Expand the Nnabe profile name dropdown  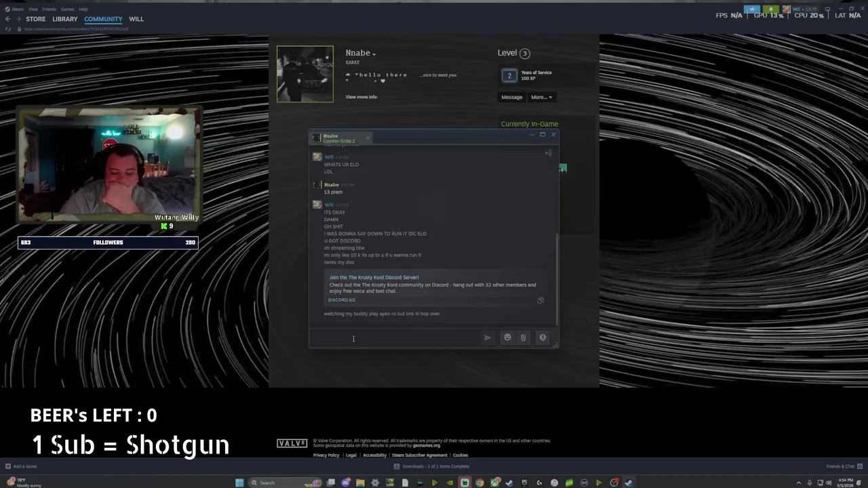tap(374, 54)
